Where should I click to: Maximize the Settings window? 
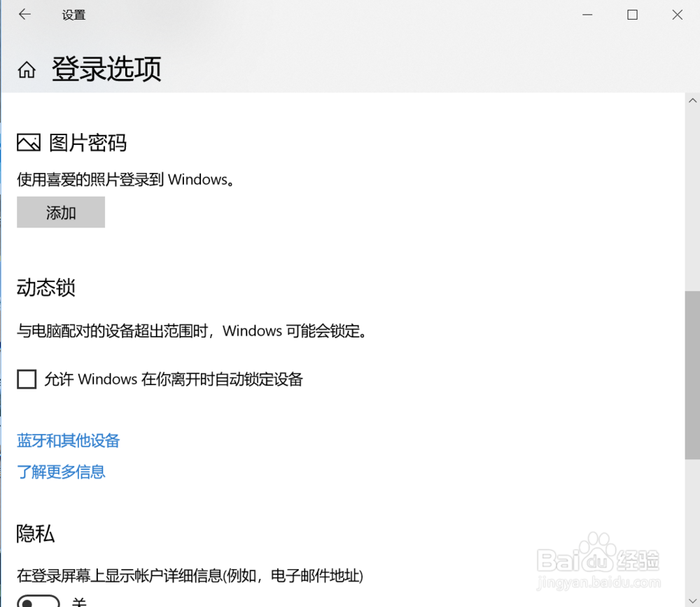(x=632, y=15)
